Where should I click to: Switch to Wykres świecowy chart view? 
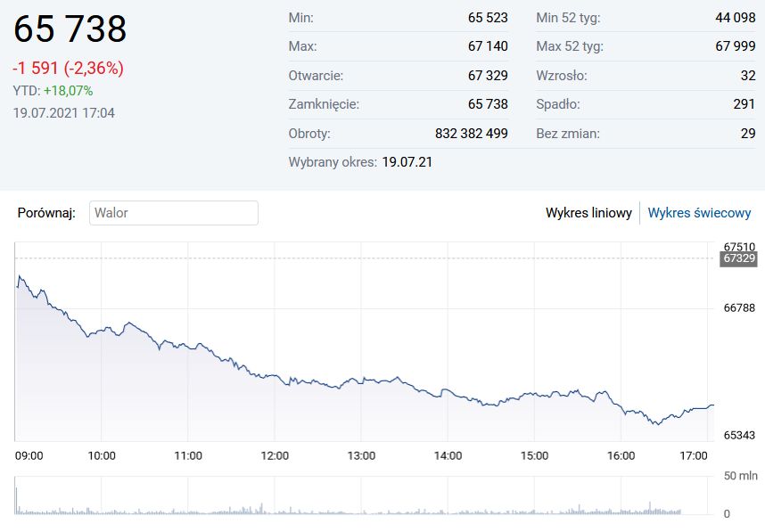click(699, 213)
